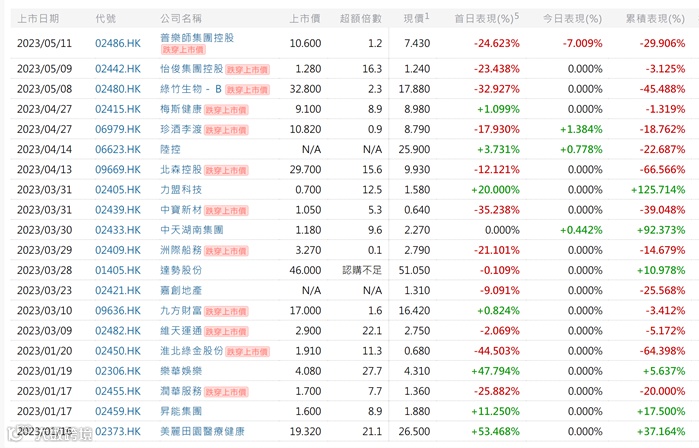
Task: Open stock code 02306.HK link
Action: click(x=118, y=371)
